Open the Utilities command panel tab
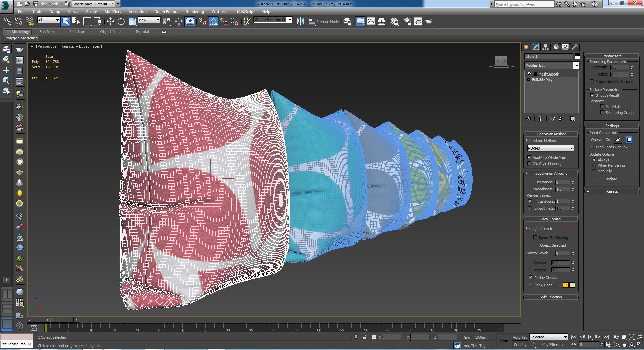 pyautogui.click(x=575, y=47)
